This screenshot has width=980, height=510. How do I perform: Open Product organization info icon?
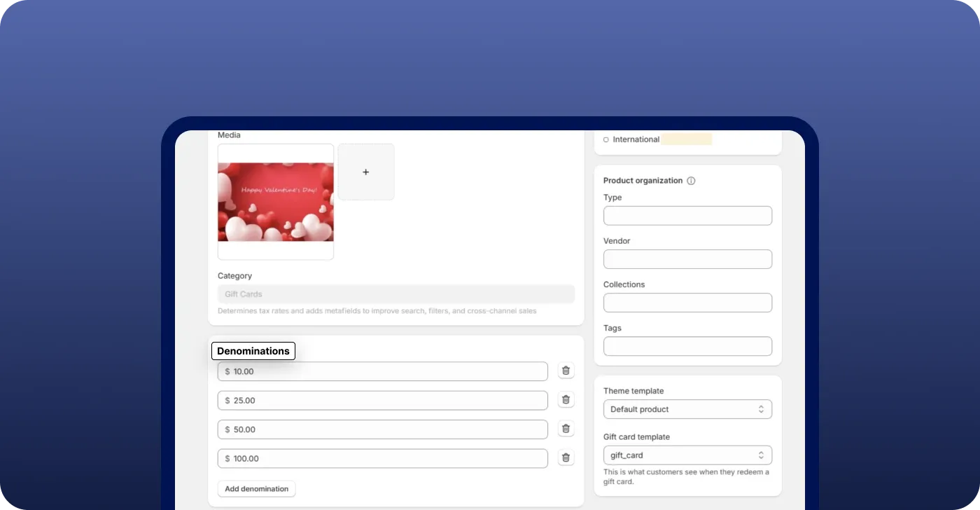pos(691,181)
